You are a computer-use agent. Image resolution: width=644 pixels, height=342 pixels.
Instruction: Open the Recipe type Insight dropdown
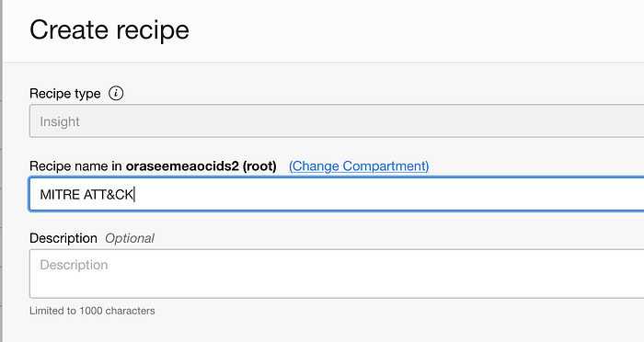tap(337, 121)
